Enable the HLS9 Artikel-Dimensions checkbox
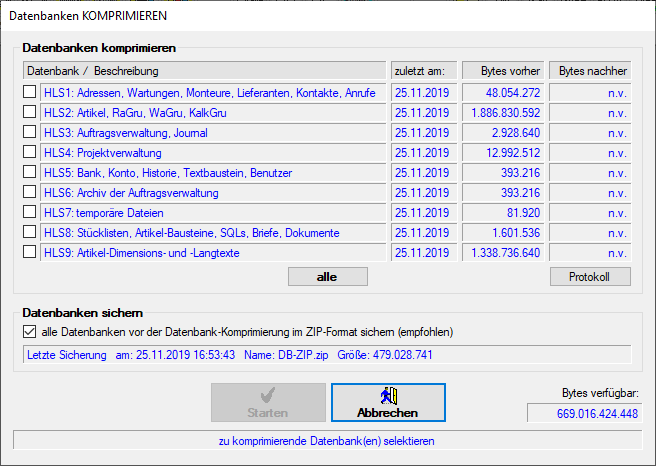Image resolution: width=656 pixels, height=466 pixels. (x=30, y=253)
